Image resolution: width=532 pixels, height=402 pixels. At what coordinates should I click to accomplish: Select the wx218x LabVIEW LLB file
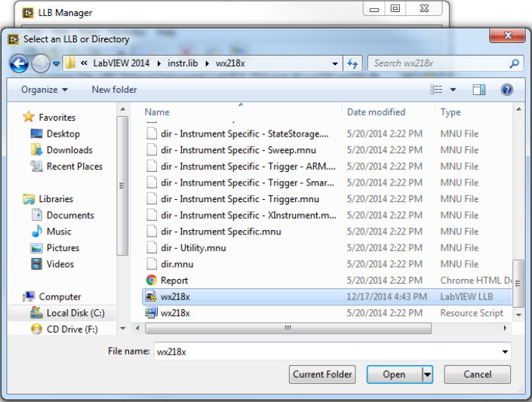pyautogui.click(x=175, y=297)
